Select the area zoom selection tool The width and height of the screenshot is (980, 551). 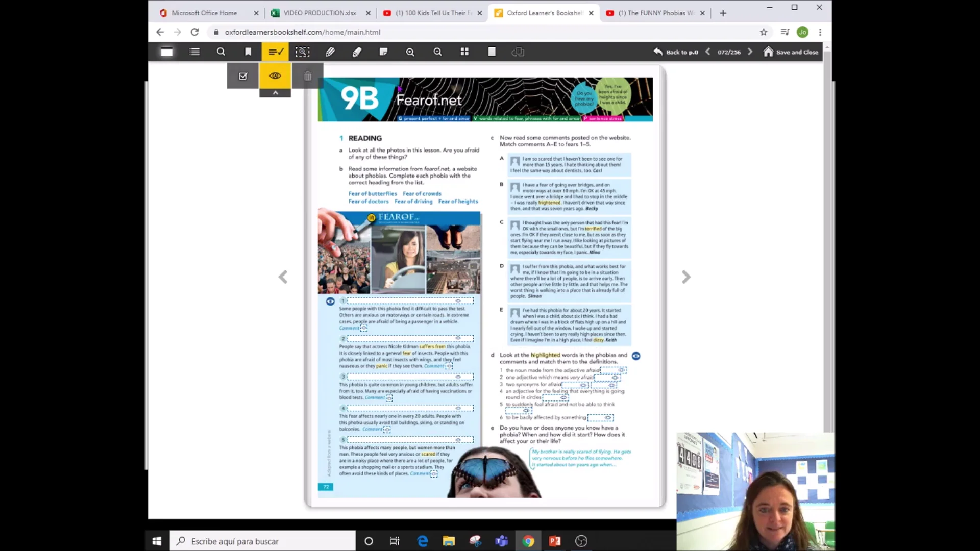click(x=302, y=52)
